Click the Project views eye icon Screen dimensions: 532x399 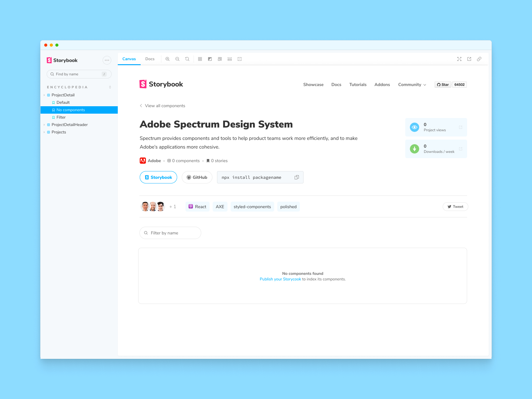415,127
